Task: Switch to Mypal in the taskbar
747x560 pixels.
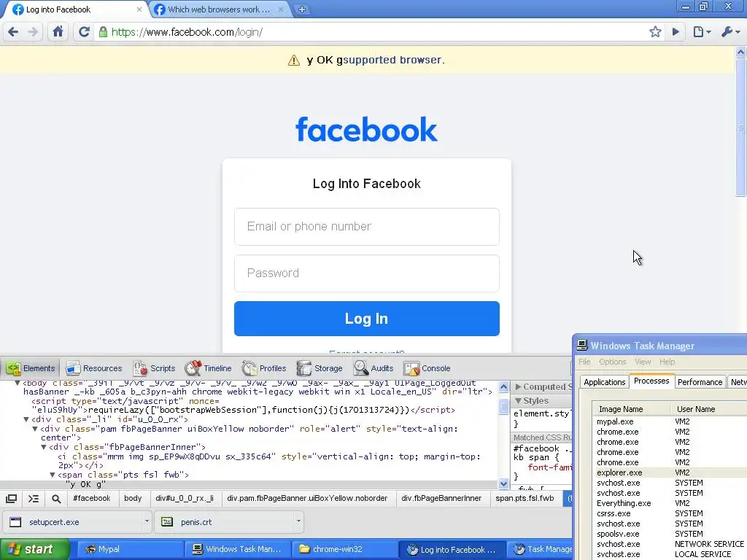Action: coord(130,549)
